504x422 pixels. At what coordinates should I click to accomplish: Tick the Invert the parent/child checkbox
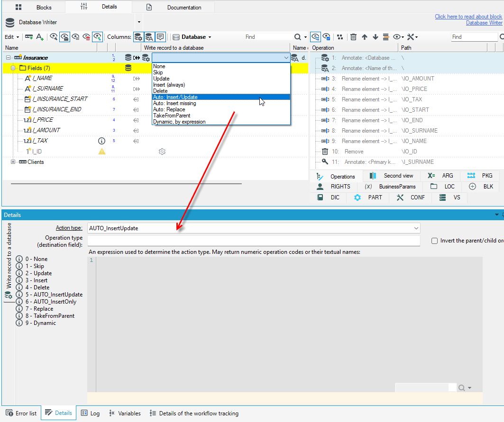pyautogui.click(x=435, y=241)
